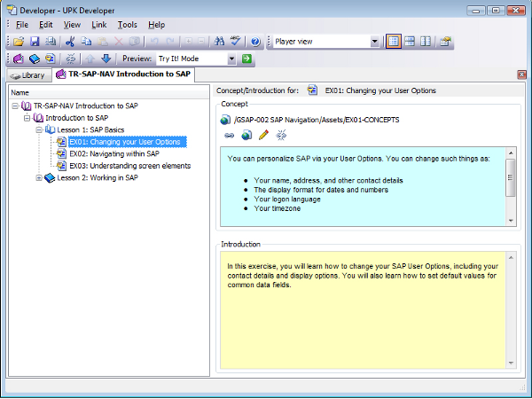The height and width of the screenshot is (399, 532).
Task: Open the Tools menu
Action: click(x=127, y=25)
